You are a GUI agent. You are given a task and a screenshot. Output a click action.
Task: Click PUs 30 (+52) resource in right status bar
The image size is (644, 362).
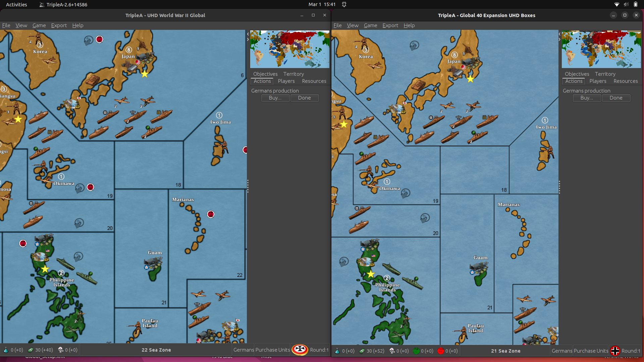pyautogui.click(x=372, y=351)
